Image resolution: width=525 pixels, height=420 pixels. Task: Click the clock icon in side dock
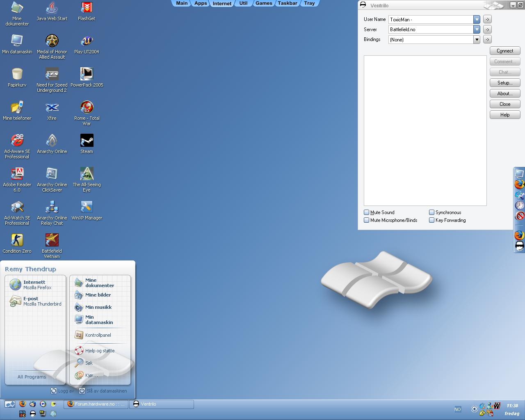(x=520, y=205)
